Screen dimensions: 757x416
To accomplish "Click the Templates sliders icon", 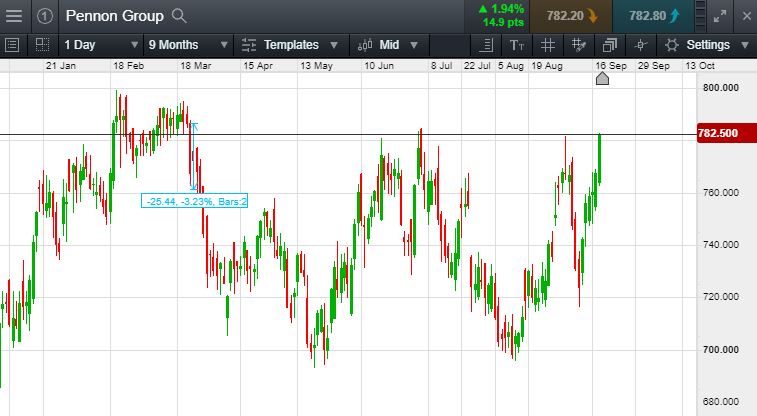I will tap(249, 45).
